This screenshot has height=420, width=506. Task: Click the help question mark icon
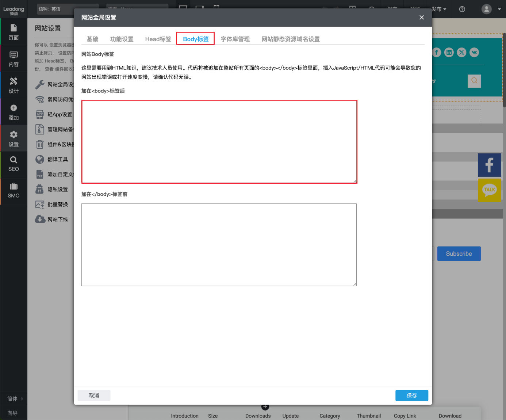point(462,9)
